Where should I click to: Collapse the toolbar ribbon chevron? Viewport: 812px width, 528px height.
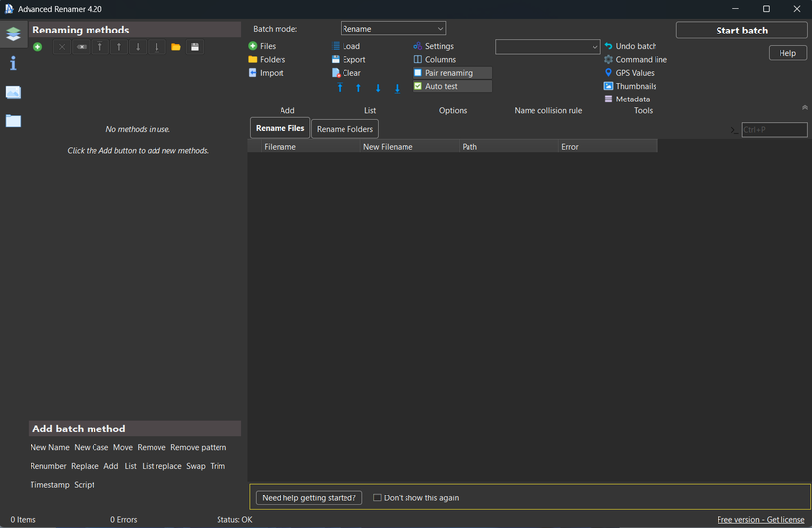(x=805, y=107)
